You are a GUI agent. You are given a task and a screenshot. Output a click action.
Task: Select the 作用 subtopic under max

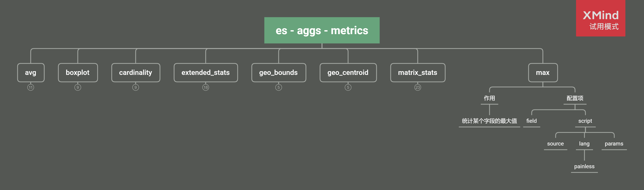[489, 98]
